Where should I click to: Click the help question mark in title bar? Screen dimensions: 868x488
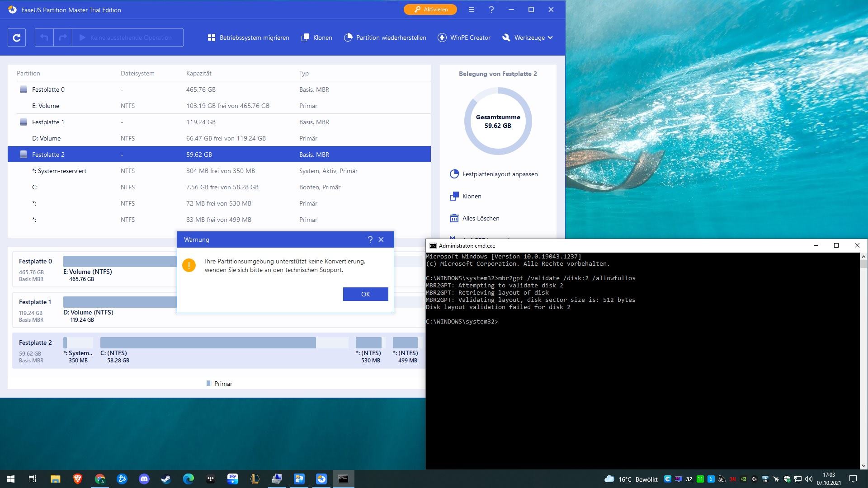pyautogui.click(x=491, y=9)
